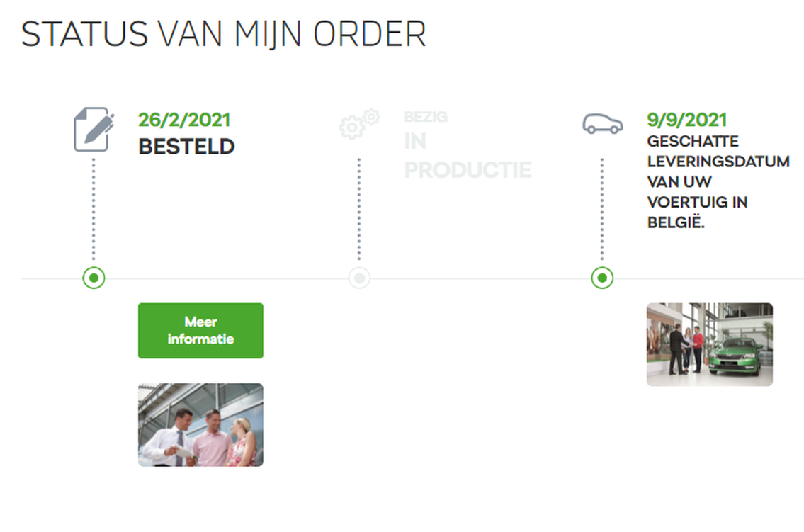
Task: Click the dotted line under the car icon
Action: tap(602, 209)
